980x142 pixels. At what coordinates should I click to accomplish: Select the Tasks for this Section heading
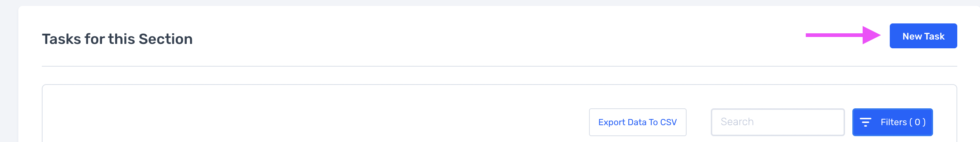117,39
